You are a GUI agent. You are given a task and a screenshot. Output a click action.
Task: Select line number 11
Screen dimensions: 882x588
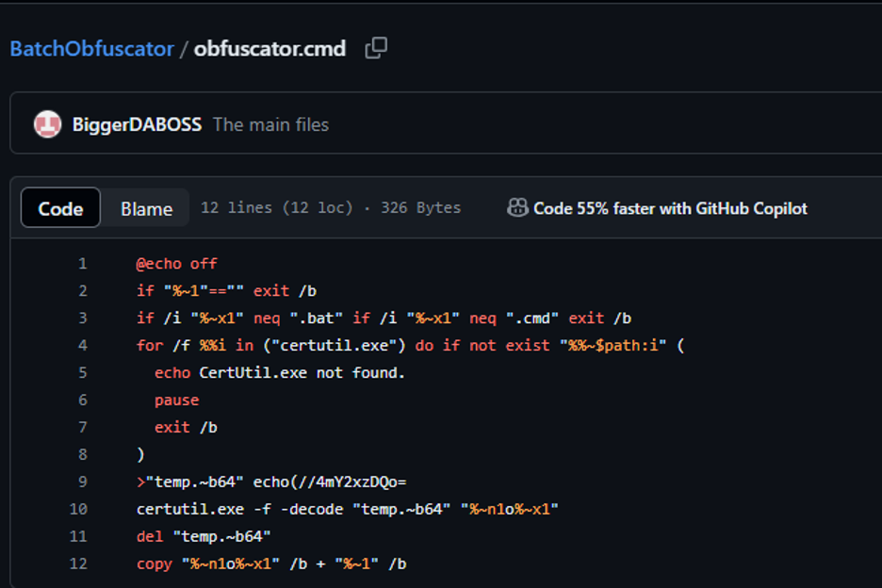click(x=79, y=536)
